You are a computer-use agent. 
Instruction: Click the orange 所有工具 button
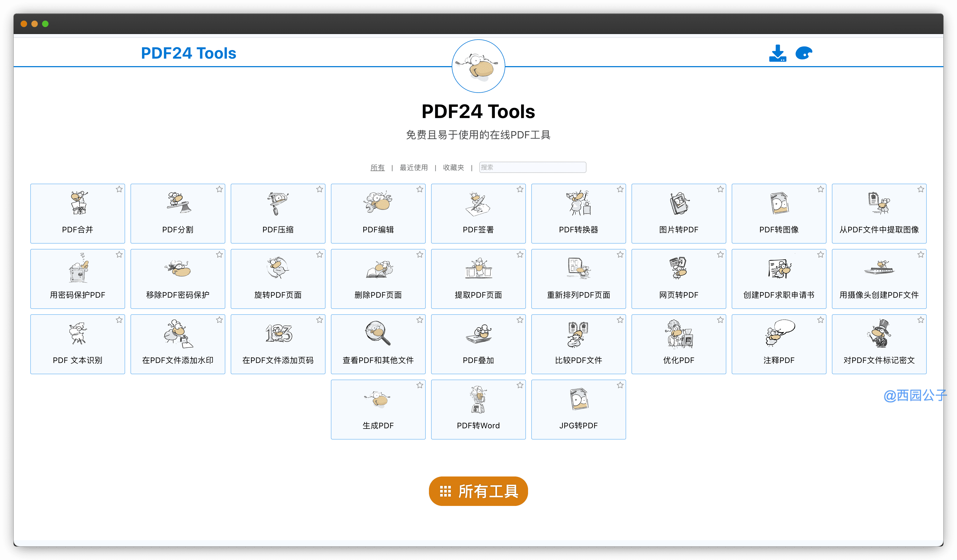point(478,491)
